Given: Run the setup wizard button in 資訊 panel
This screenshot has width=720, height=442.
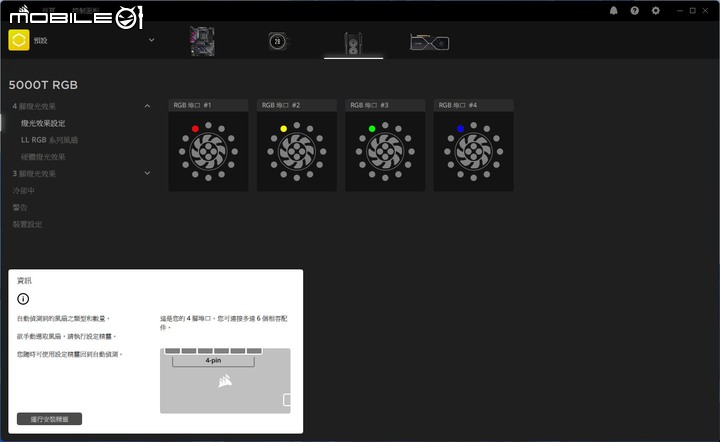Looking at the screenshot, I should coord(50,419).
